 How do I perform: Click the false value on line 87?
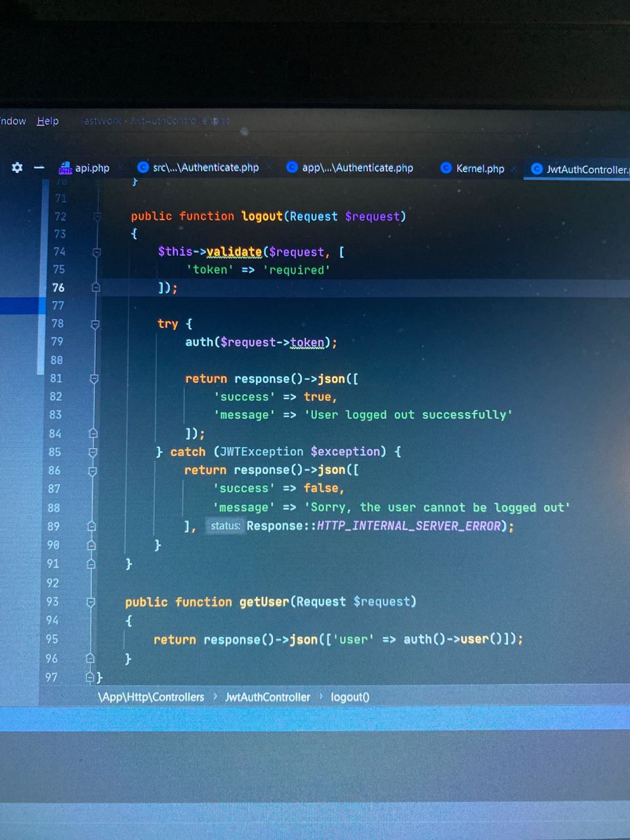point(320,488)
